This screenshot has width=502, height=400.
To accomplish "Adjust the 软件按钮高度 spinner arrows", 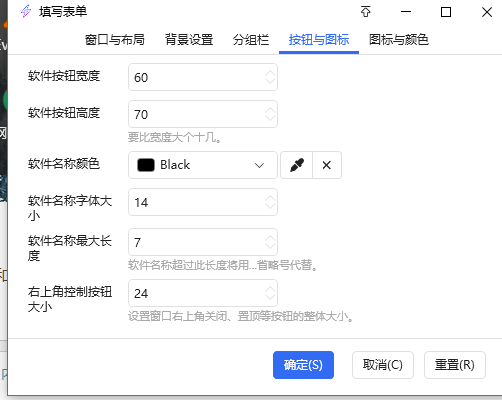I will tap(270, 114).
